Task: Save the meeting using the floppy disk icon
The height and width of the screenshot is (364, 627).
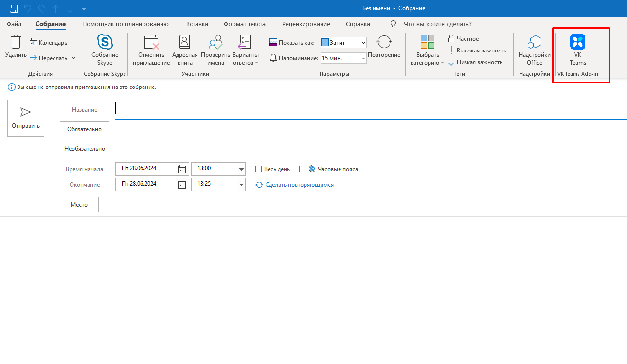Action: pyautogui.click(x=14, y=8)
